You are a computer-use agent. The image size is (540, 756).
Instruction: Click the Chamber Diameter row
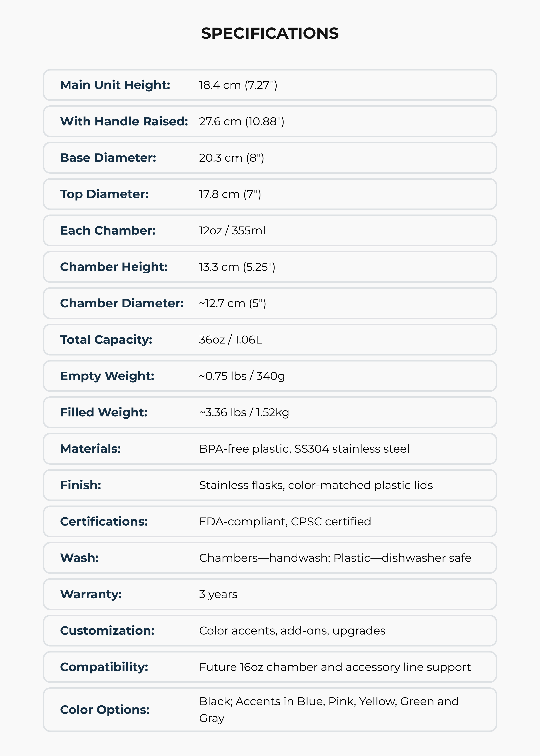270,303
